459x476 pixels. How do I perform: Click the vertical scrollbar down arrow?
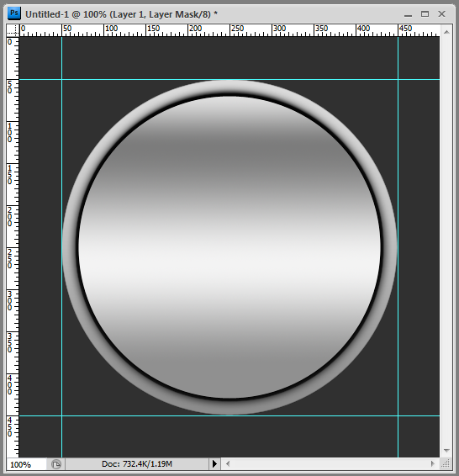point(446,451)
